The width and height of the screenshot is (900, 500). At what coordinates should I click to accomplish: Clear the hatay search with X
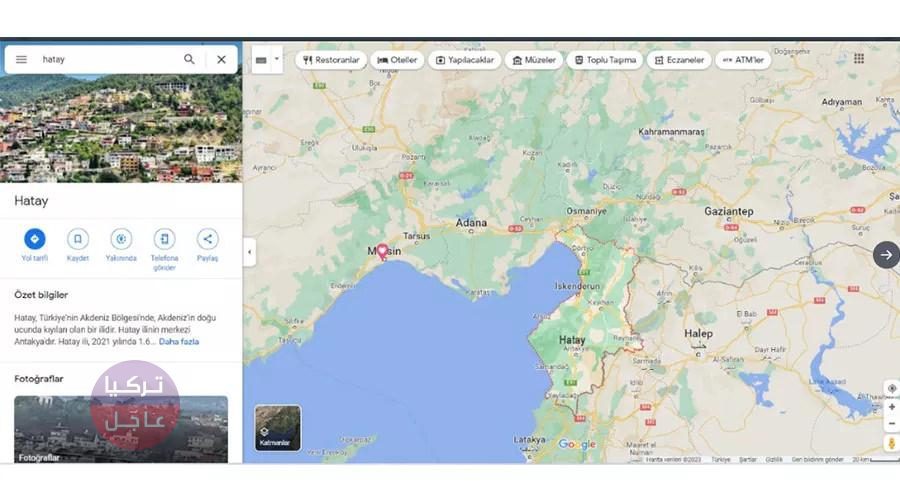click(221, 59)
